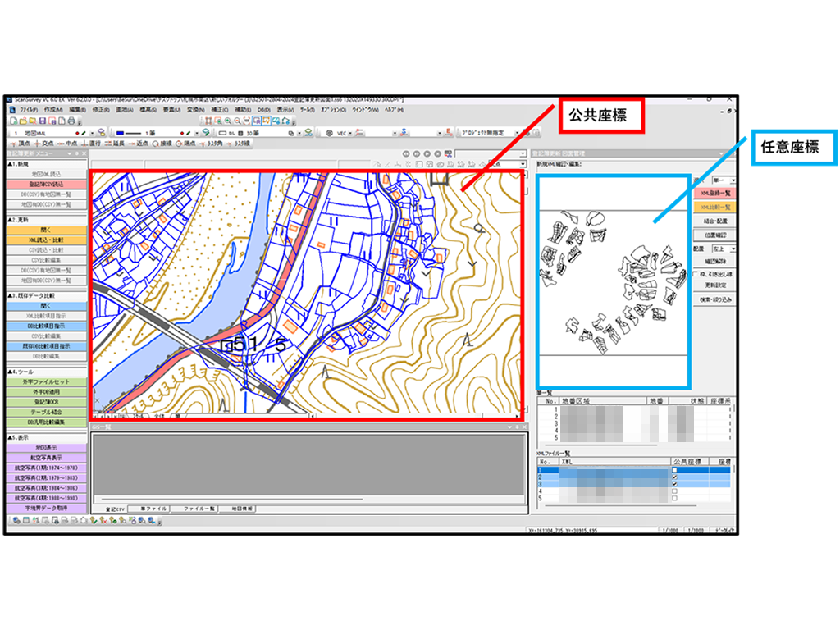Switch to the 地図情報 tab
The height and width of the screenshot is (630, 840).
click(x=242, y=509)
